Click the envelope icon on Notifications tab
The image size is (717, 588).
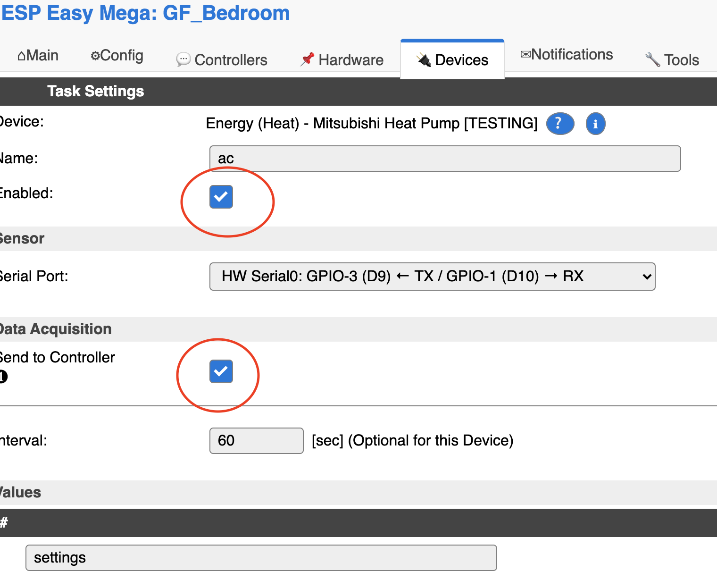[525, 55]
